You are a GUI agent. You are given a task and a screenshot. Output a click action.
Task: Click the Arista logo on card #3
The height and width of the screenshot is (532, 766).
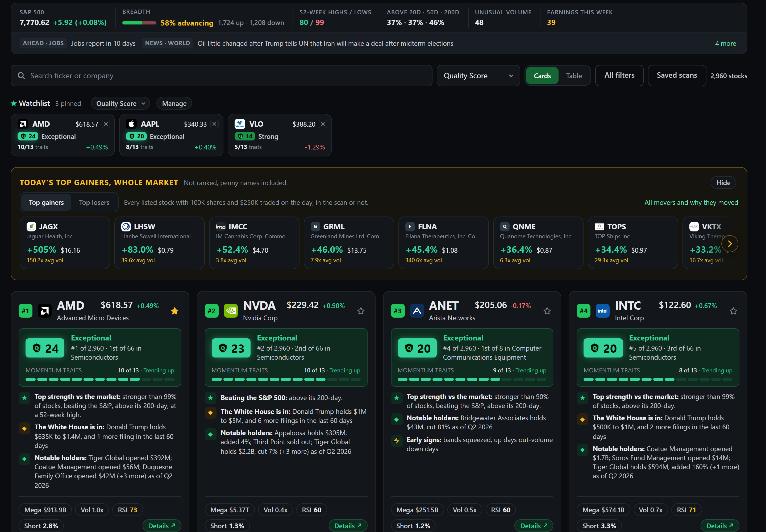click(x=417, y=311)
